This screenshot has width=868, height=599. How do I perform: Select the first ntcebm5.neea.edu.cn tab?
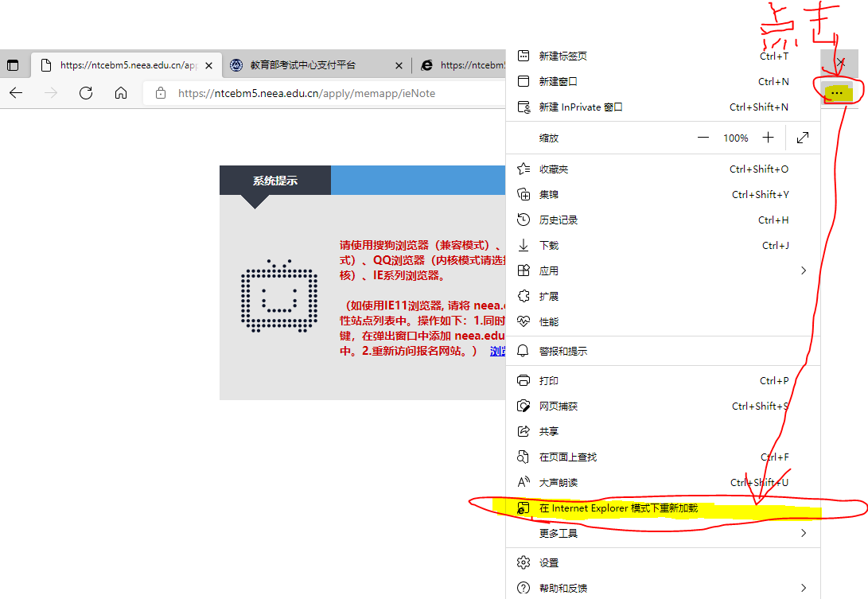click(x=127, y=65)
